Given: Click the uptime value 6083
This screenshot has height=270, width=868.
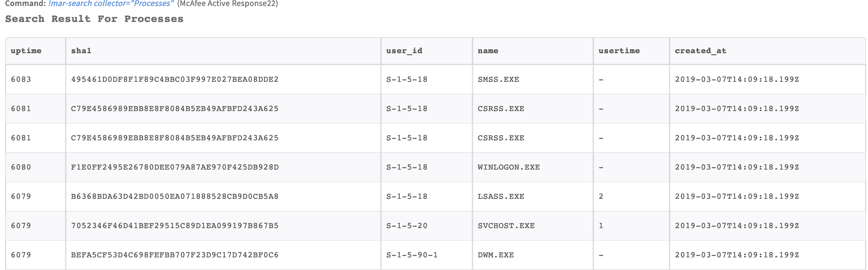Looking at the screenshot, I should (x=21, y=80).
